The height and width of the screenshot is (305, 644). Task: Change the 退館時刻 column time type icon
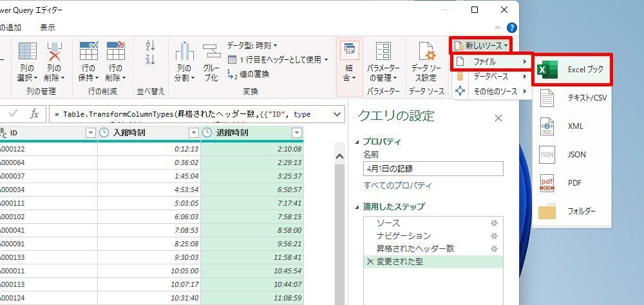click(208, 133)
